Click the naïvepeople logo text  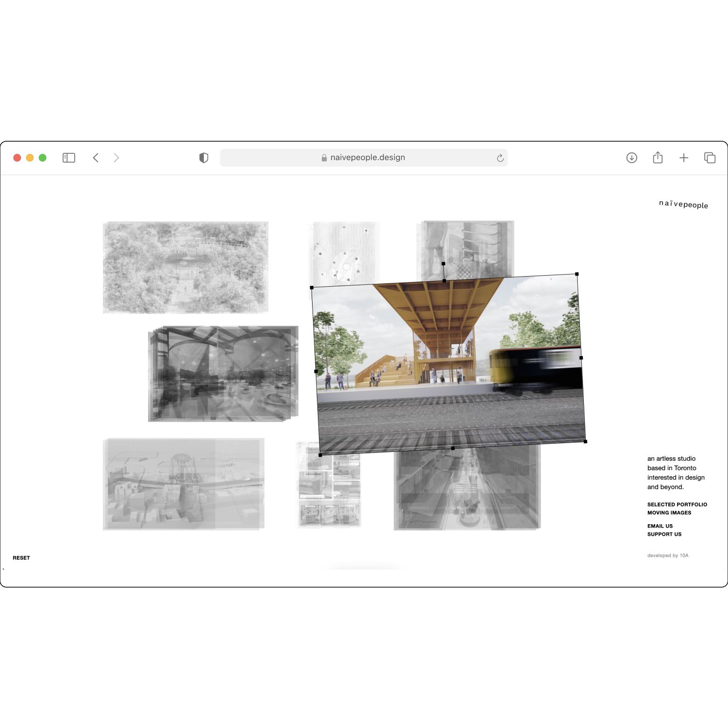683,204
